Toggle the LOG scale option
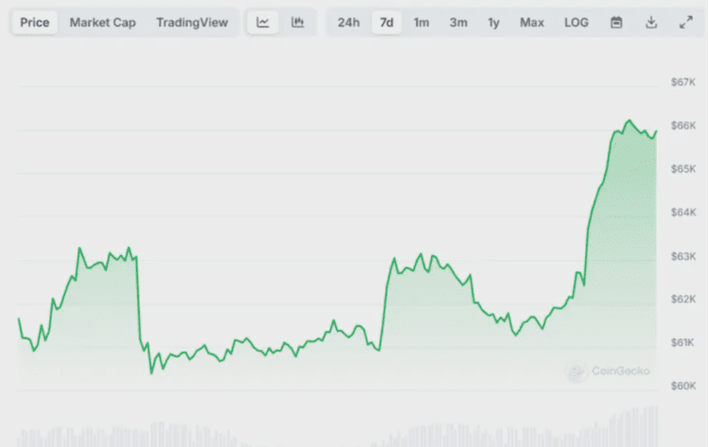709x447 pixels. [x=576, y=22]
